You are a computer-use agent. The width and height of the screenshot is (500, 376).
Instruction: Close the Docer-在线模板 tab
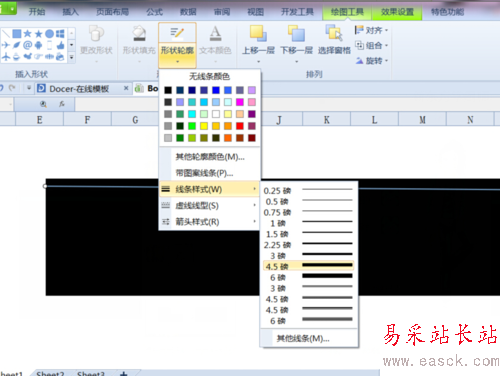pyautogui.click(x=126, y=88)
